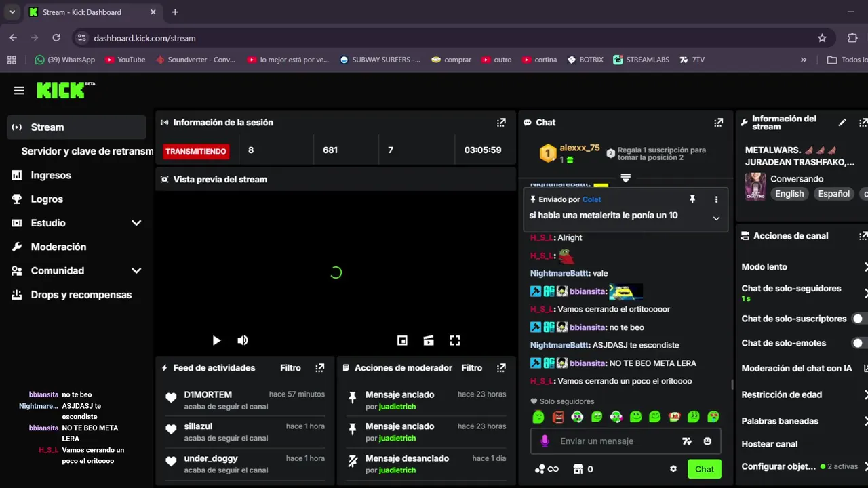Viewport: 868px width, 488px height.
Task: Click the gold rank 1 badge for alexxx_75
Action: click(548, 154)
